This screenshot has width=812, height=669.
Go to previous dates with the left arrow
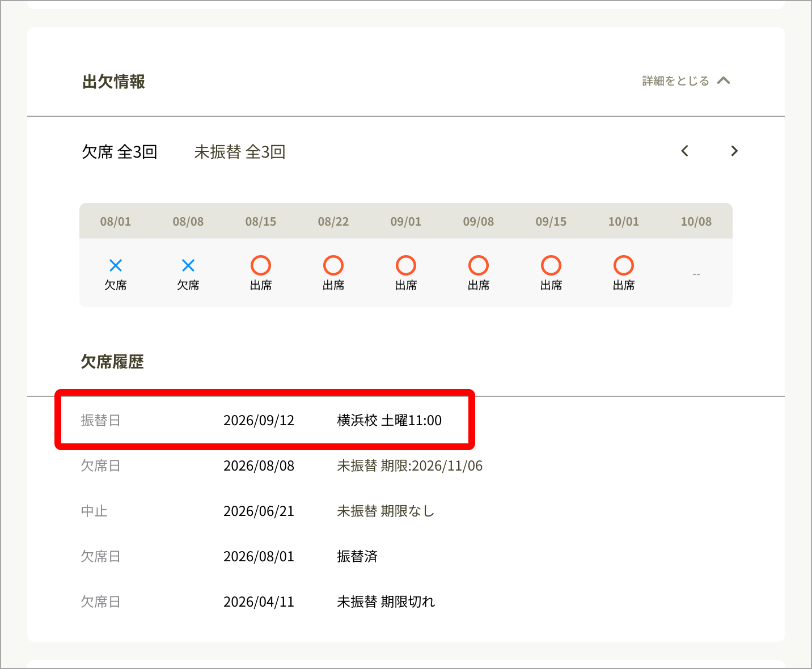[x=685, y=151]
